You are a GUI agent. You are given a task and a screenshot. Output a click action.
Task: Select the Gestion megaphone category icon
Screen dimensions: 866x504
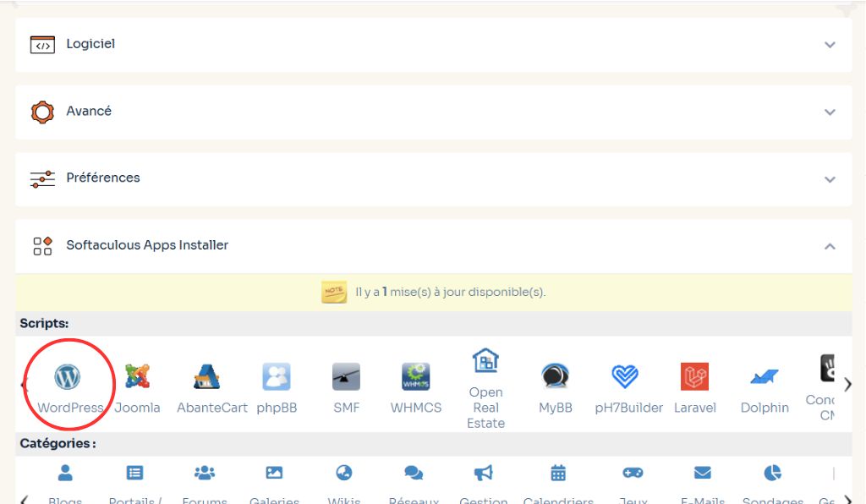pyautogui.click(x=483, y=473)
